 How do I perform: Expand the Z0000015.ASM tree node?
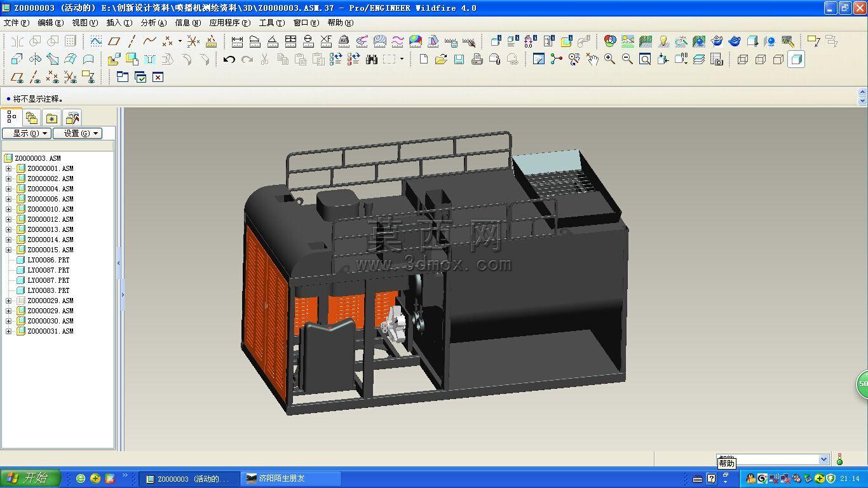tap(9, 250)
